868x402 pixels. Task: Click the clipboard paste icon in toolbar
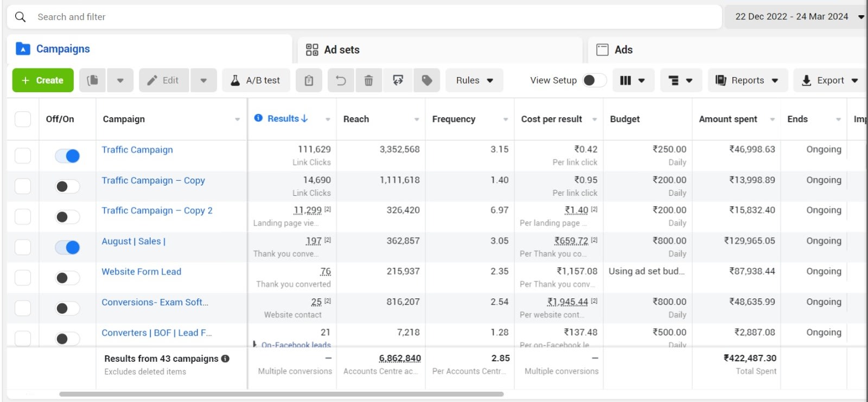pyautogui.click(x=309, y=80)
